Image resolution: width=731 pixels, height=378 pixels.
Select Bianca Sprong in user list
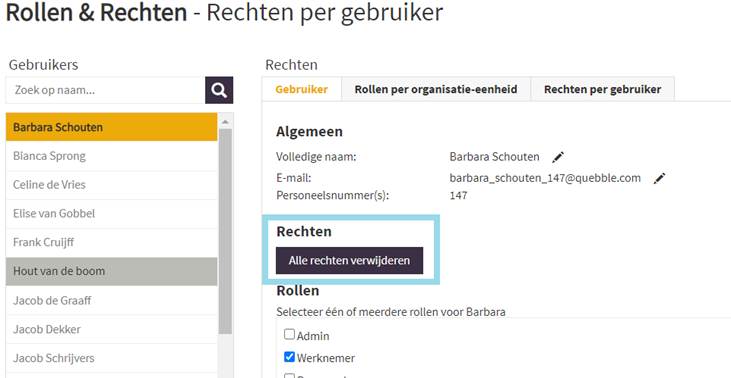pyautogui.click(x=111, y=156)
